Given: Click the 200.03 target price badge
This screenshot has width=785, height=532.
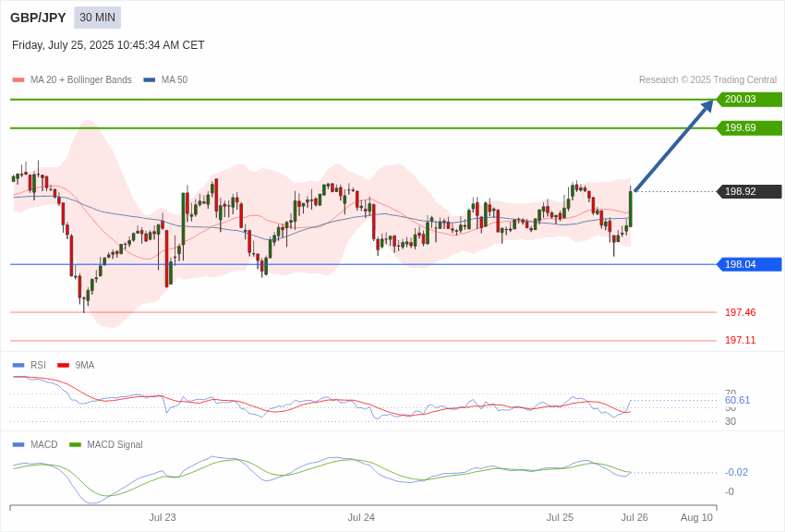Looking at the screenshot, I should (748, 99).
